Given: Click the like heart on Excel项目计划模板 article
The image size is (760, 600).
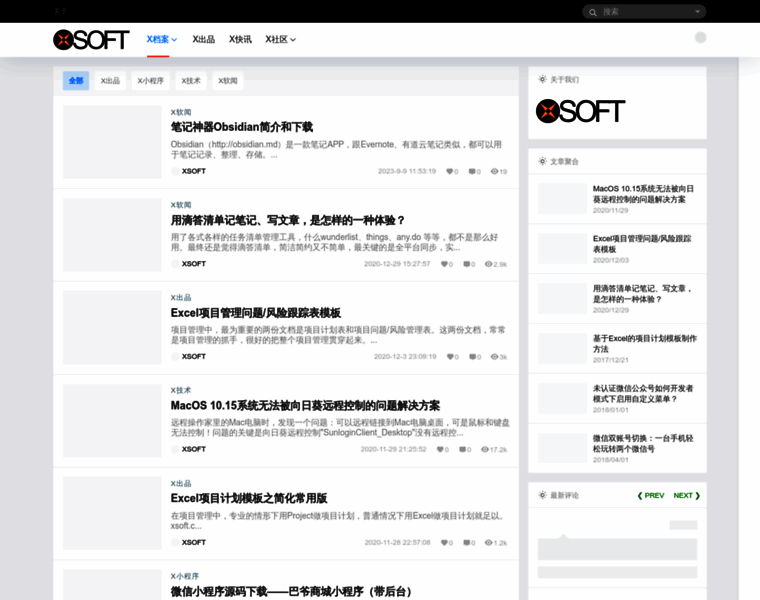Looking at the screenshot, I should coord(444,542).
